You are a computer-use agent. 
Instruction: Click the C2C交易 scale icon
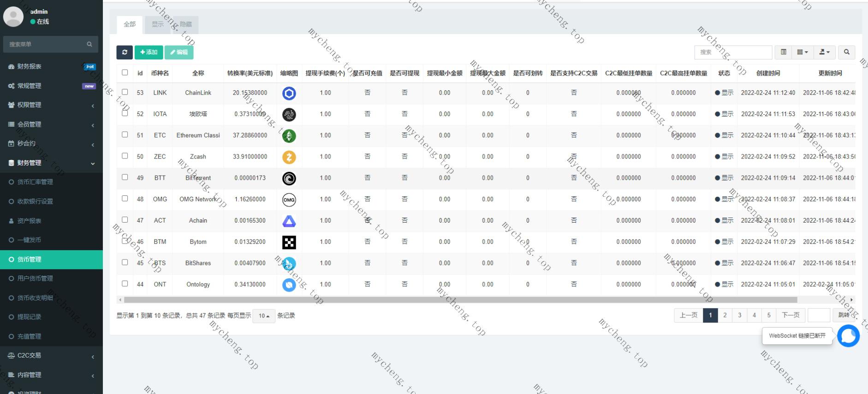coord(12,355)
